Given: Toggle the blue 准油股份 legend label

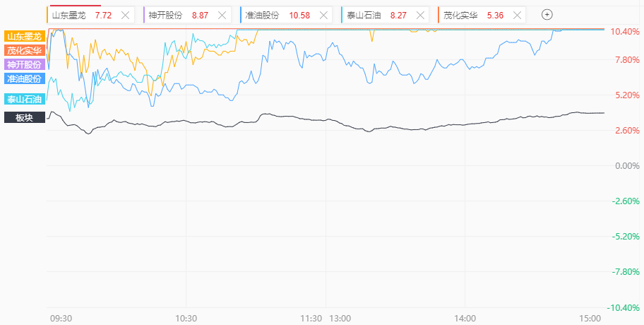Looking at the screenshot, I should (x=25, y=78).
